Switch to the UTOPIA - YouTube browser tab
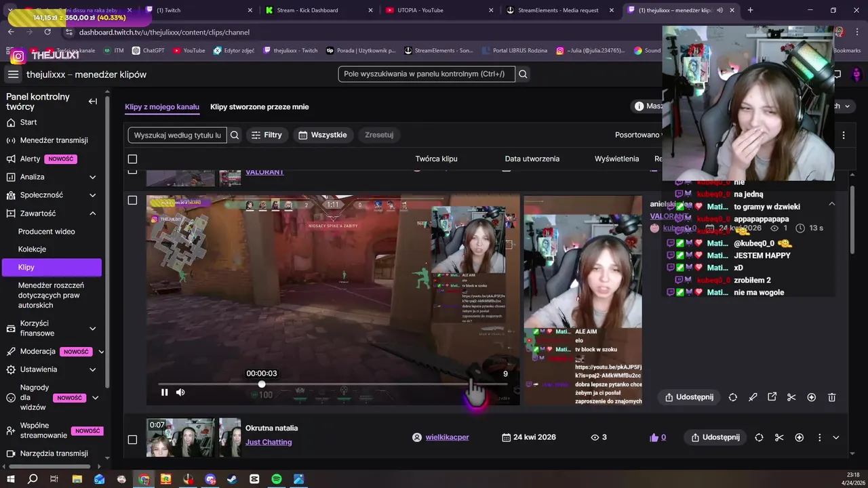This screenshot has height=488, width=868. pos(439,10)
